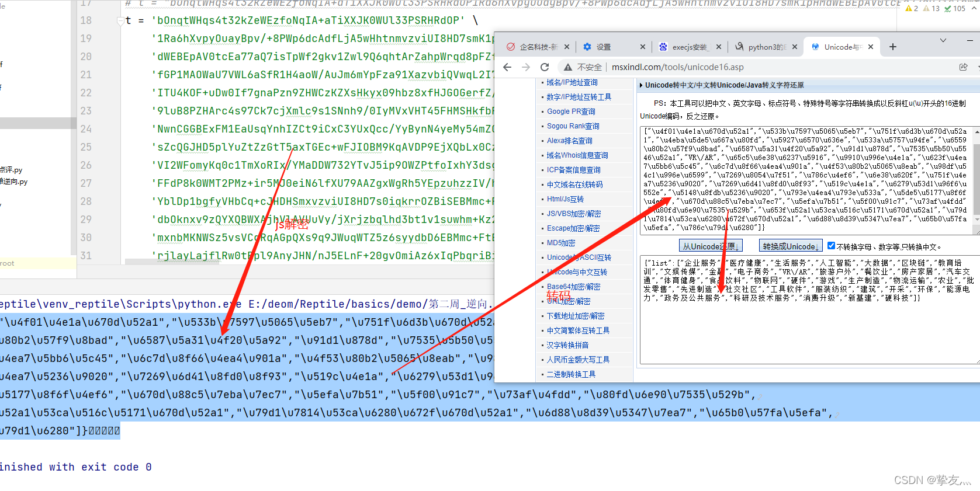
Task: Open the 人民币金额大写工具 link
Action: (578, 360)
